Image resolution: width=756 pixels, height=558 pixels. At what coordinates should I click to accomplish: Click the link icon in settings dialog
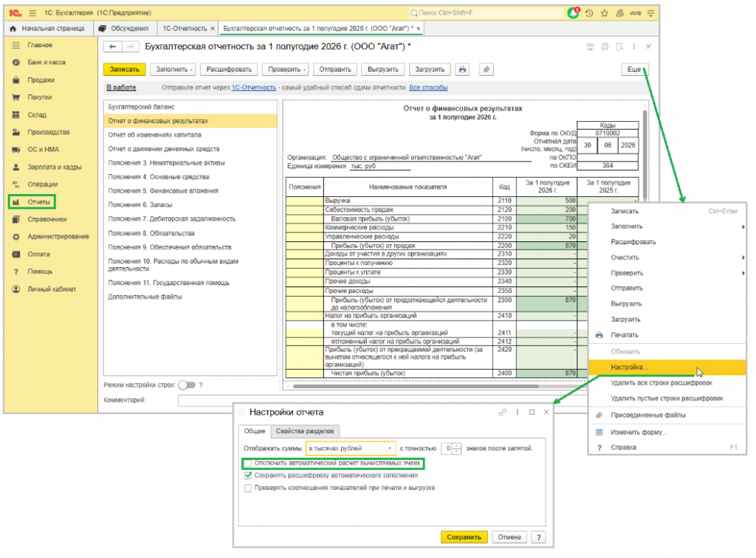[502, 412]
